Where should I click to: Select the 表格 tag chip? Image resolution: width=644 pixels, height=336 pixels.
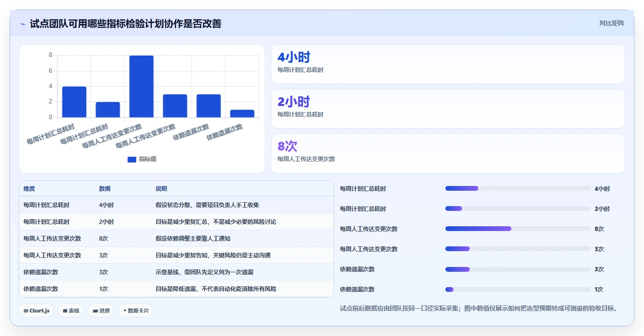[71, 311]
